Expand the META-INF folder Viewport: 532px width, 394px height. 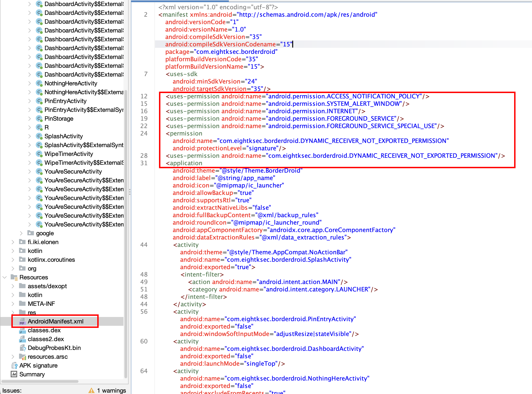point(13,304)
